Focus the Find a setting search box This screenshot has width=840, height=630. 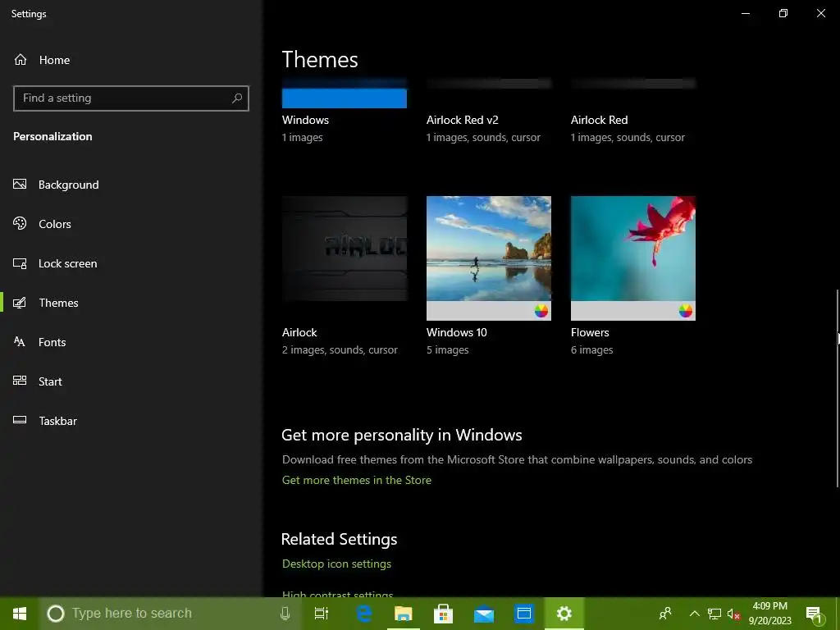click(x=131, y=98)
